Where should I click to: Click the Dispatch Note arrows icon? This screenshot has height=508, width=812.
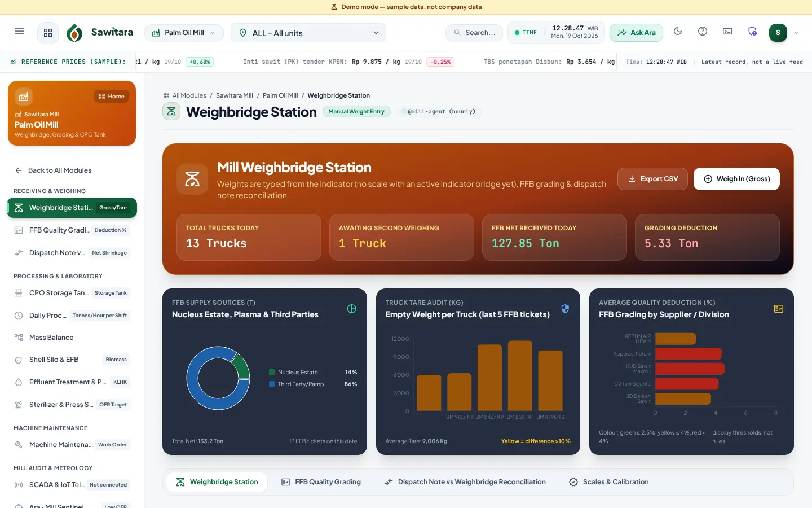tap(19, 253)
